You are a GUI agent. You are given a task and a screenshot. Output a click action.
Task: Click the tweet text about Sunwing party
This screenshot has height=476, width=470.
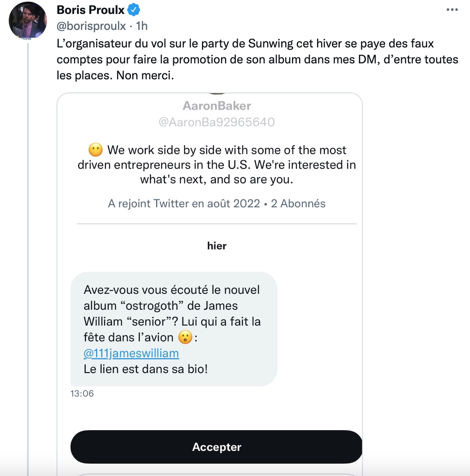(257, 59)
